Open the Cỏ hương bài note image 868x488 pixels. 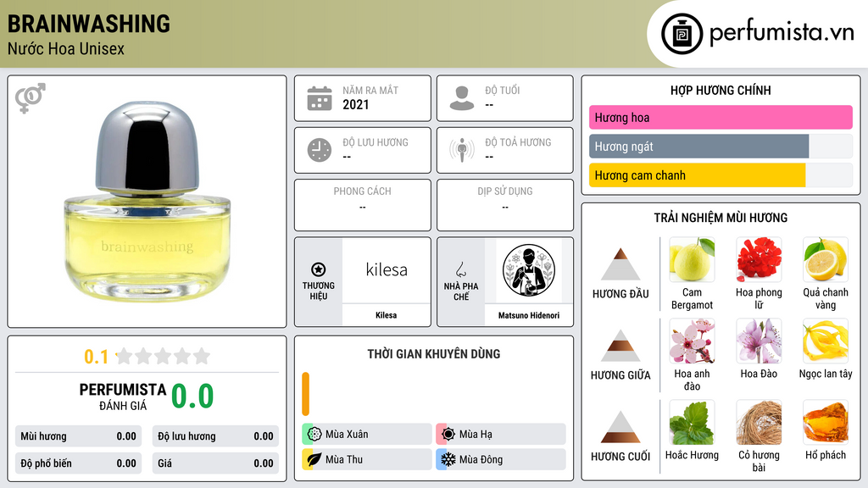coord(759,422)
